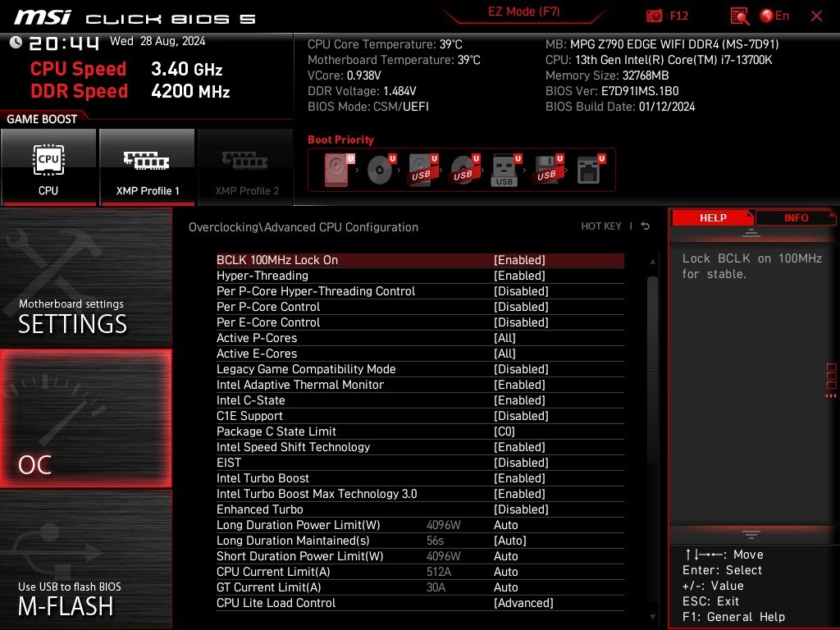Click the Boot Priority heading

click(340, 139)
